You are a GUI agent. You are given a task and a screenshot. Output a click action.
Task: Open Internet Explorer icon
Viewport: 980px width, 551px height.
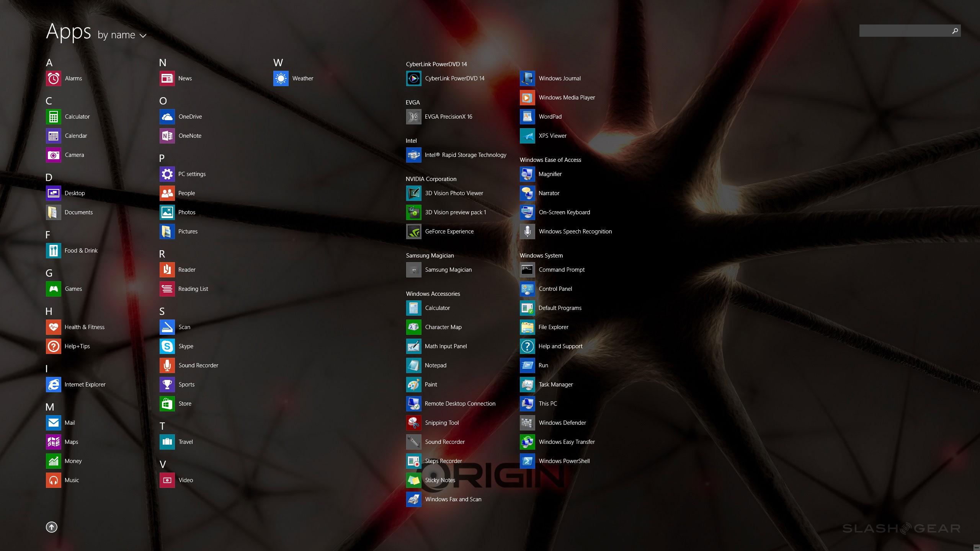click(x=54, y=385)
